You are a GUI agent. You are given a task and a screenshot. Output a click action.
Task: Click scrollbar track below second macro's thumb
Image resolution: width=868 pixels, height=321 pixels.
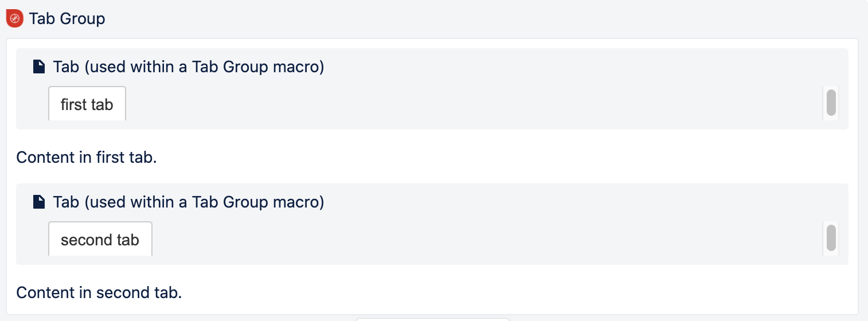click(831, 253)
